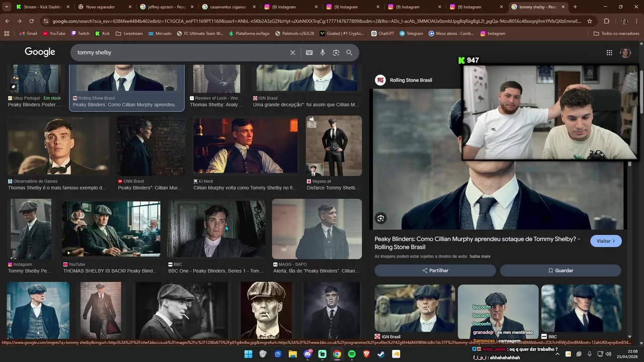Viewport: 644px width, 362px height.
Task: Start a voice search with the microphone
Action: [x=323, y=52]
